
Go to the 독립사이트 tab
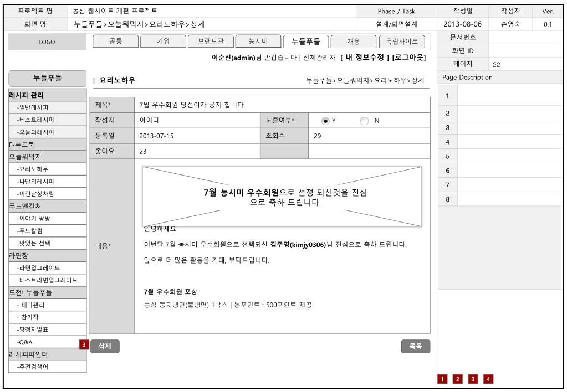click(402, 42)
